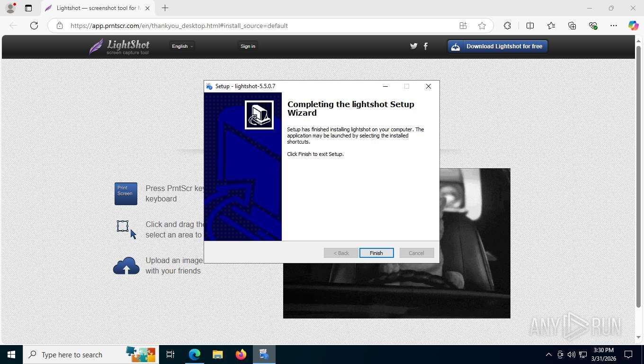Click the setup installer taskbar icon

point(264,355)
